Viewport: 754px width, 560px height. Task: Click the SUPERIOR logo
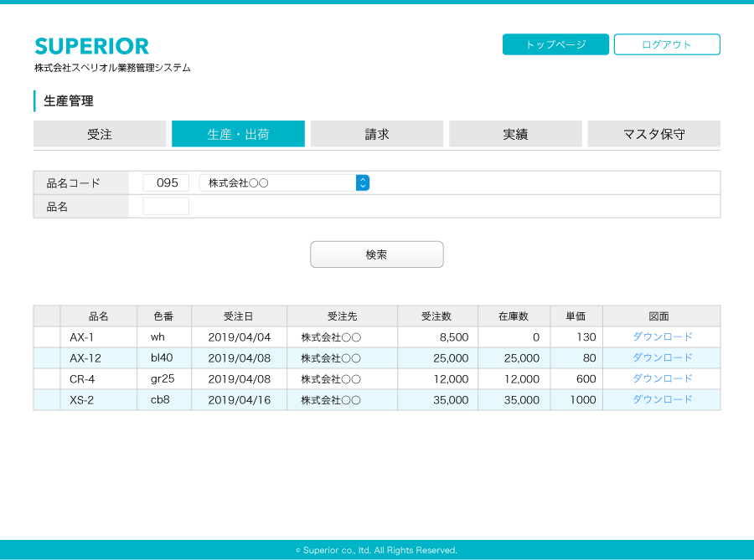(92, 46)
